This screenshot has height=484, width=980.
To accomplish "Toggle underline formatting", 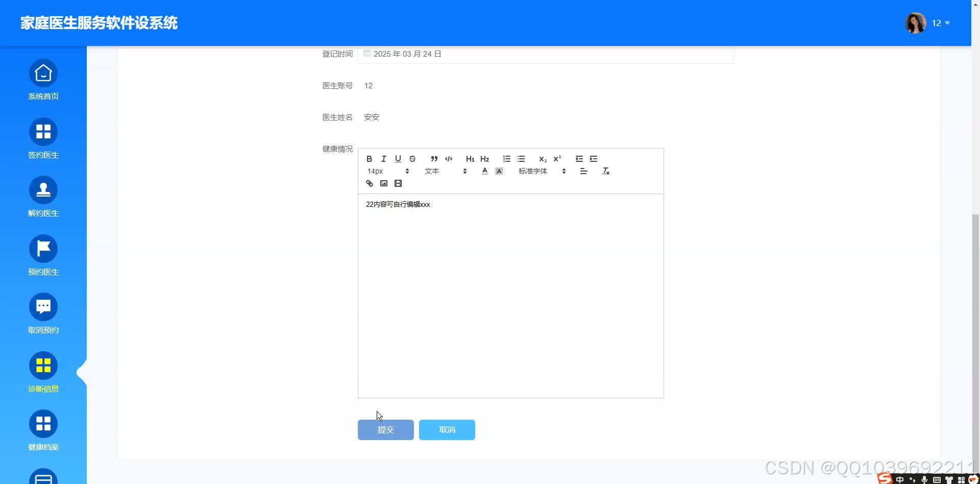I will point(398,159).
